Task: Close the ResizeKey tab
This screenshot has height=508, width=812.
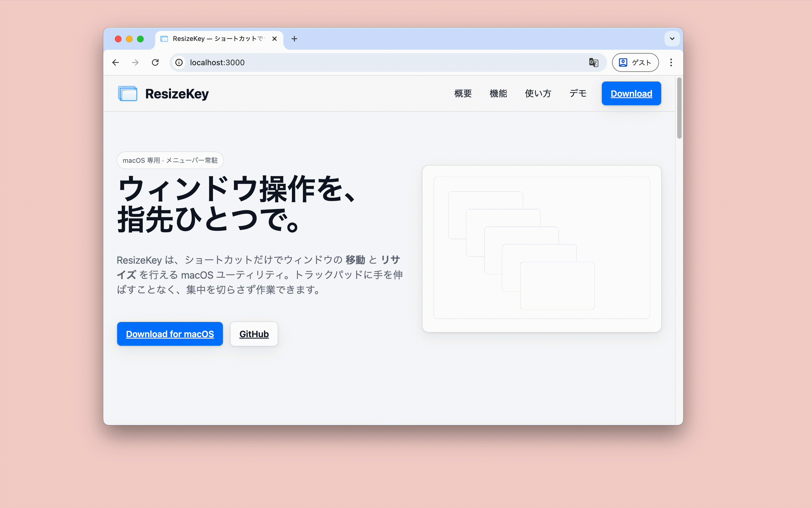Action: coord(274,39)
